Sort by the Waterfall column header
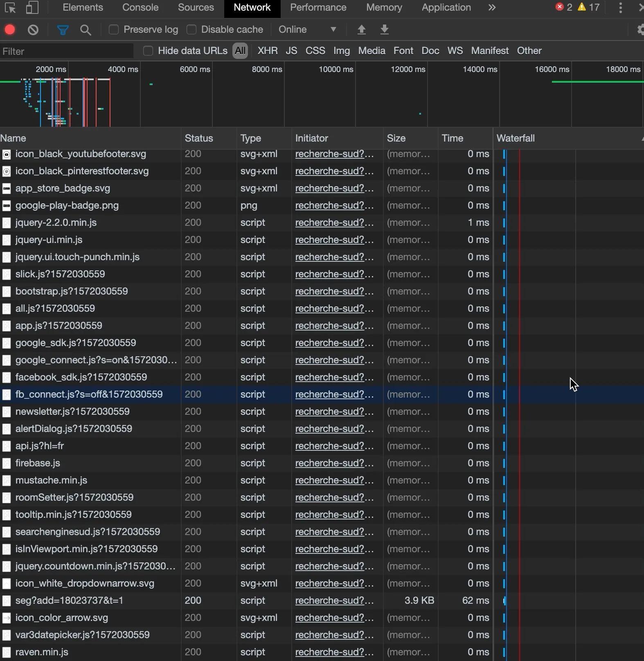The image size is (644, 661). (569, 138)
